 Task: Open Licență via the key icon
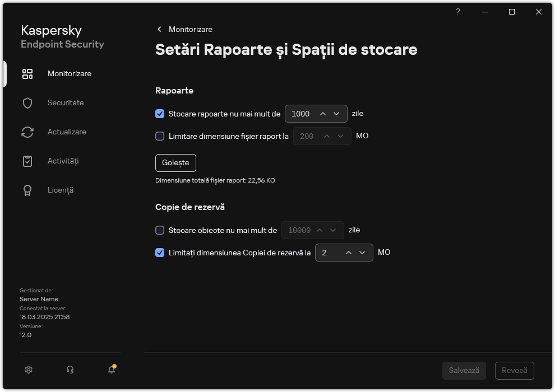27,190
